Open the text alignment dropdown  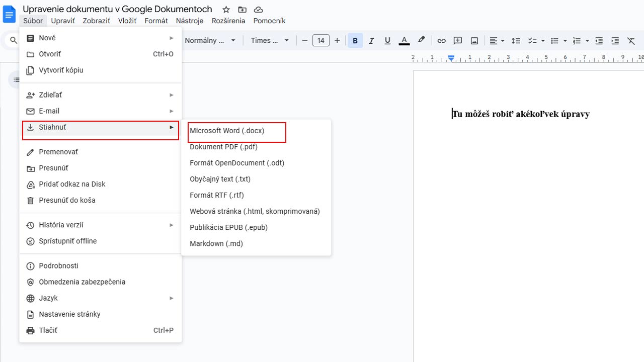click(x=497, y=41)
